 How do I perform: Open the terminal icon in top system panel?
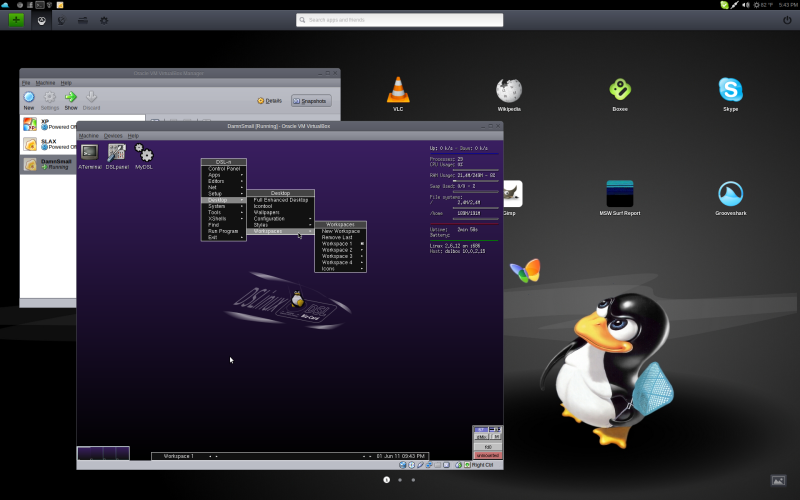coord(40,5)
